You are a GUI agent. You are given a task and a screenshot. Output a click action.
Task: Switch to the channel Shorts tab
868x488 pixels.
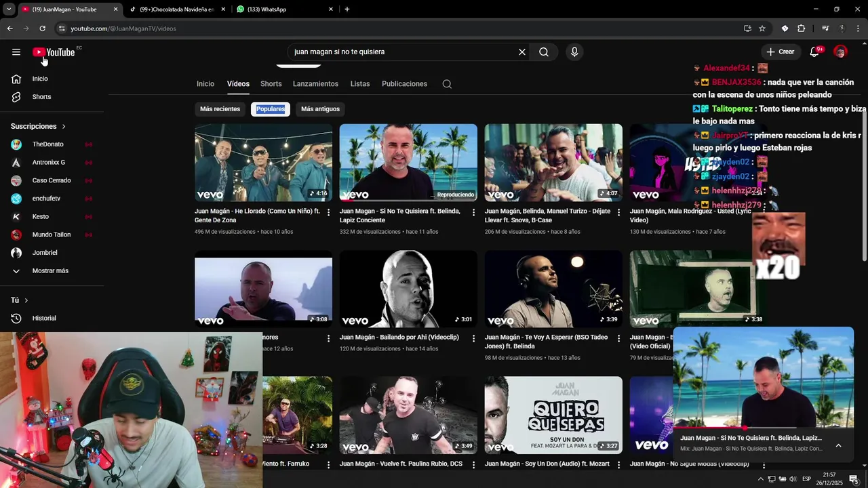271,84
